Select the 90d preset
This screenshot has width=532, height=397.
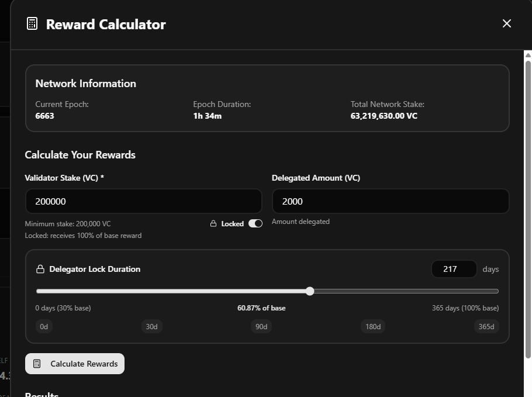tap(261, 326)
